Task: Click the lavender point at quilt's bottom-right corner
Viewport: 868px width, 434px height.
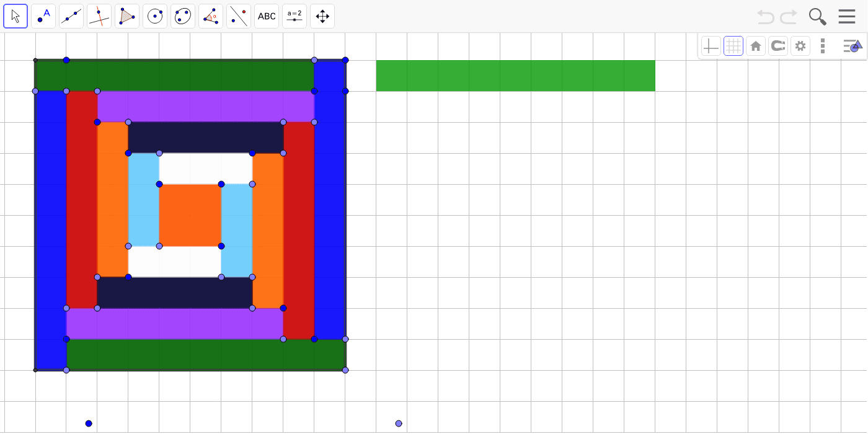Action: coord(345,370)
